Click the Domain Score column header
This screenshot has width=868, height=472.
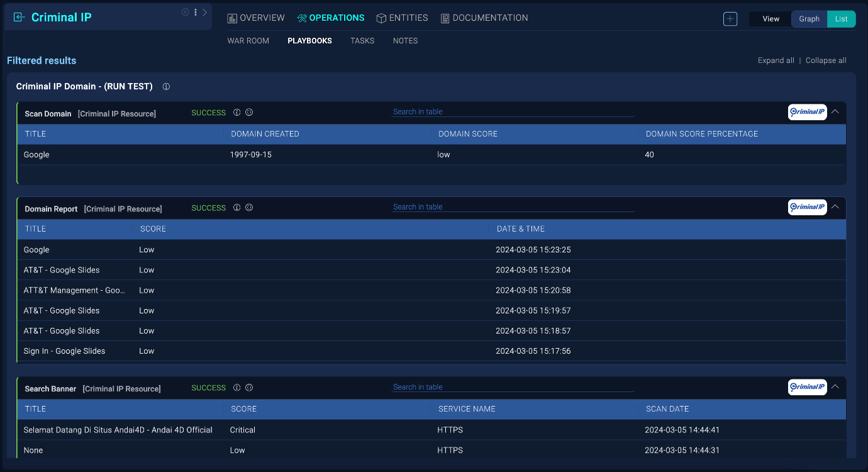point(468,134)
